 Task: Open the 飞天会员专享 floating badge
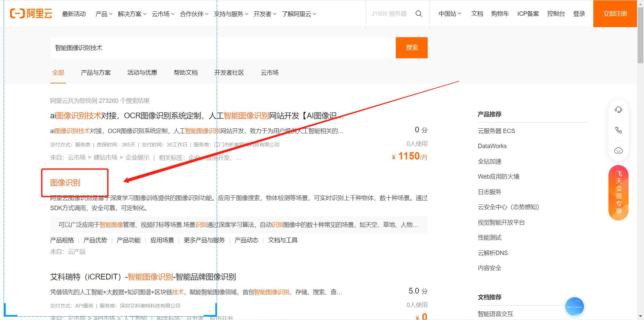(x=619, y=193)
